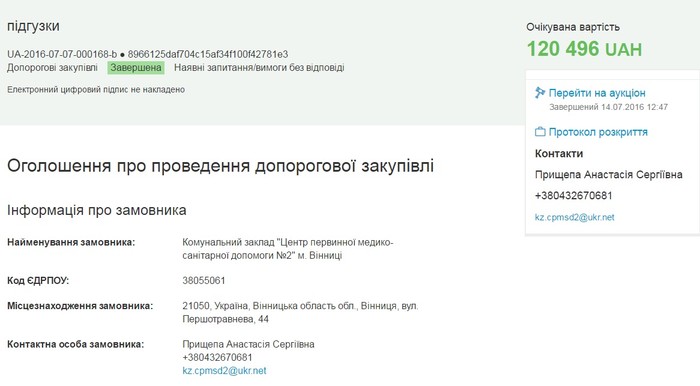Click the 'Код ЄДРПОУ:' label

tap(38, 281)
